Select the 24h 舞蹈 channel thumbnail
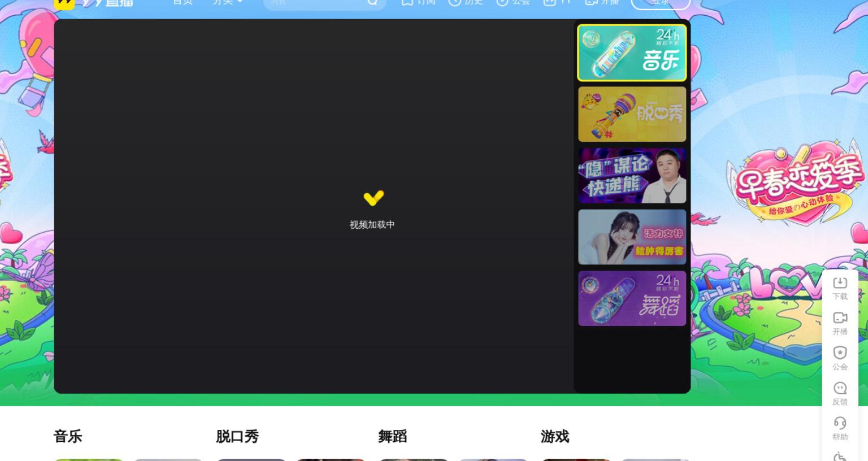The height and width of the screenshot is (461, 868). point(632,298)
